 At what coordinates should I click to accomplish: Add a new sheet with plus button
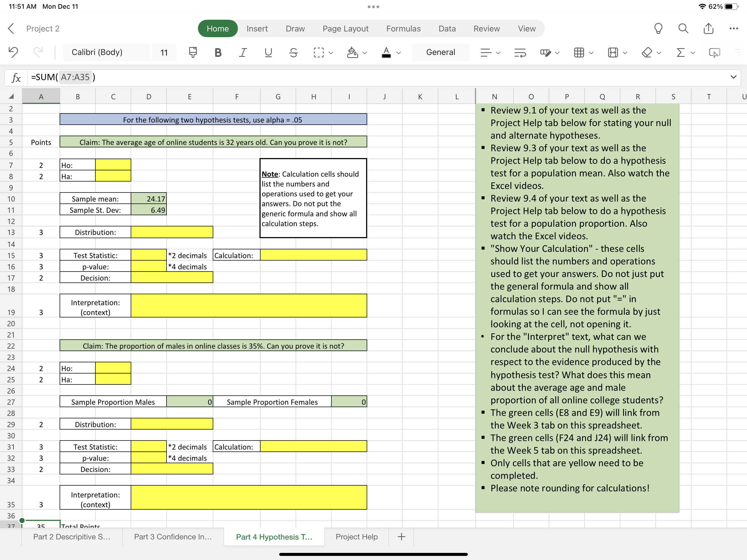[401, 537]
